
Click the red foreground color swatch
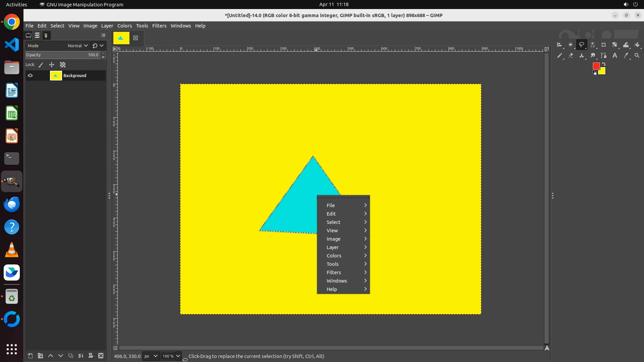596,66
